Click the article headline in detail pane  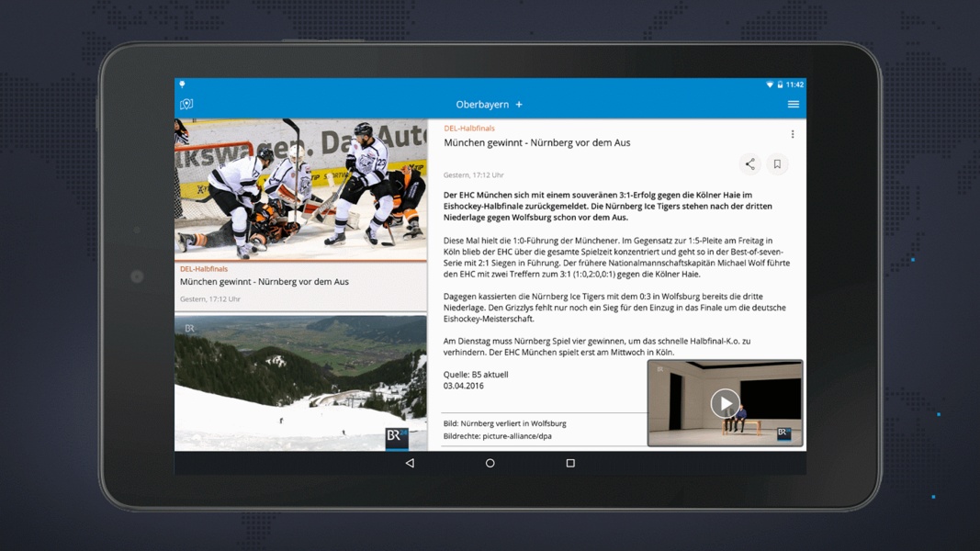(537, 142)
